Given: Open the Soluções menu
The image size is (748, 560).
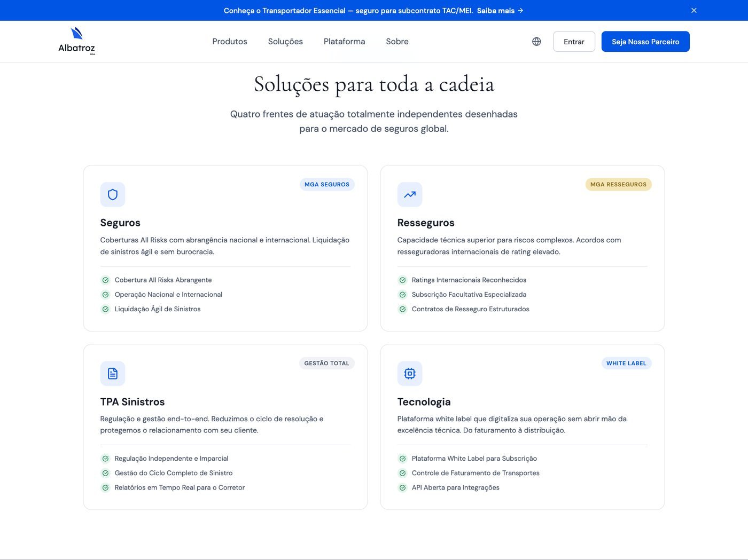Looking at the screenshot, I should 285,42.
